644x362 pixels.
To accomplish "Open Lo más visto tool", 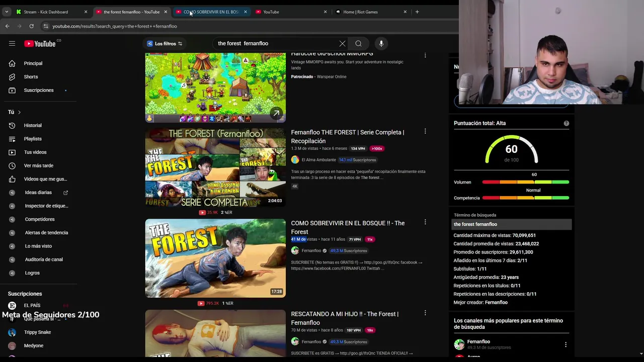I will click(x=38, y=246).
